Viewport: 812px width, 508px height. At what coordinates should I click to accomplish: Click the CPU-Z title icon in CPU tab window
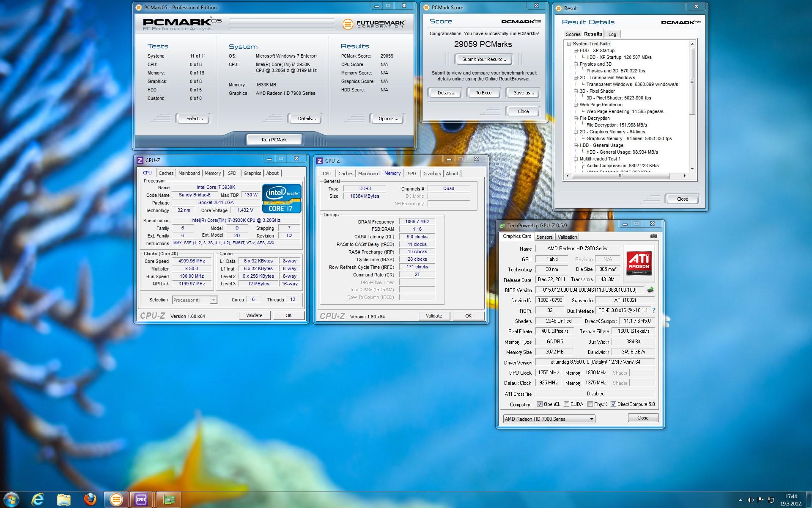click(140, 160)
